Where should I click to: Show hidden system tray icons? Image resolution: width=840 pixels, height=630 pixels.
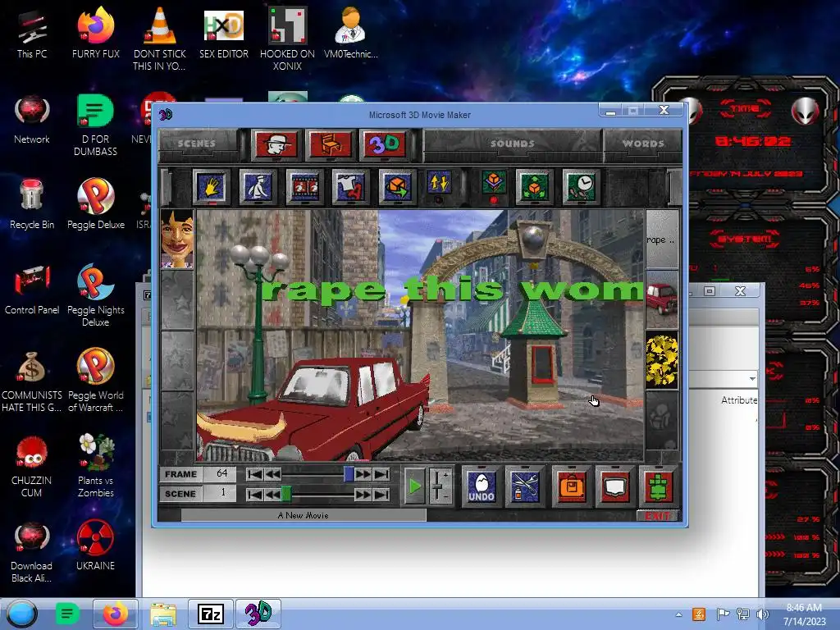click(x=678, y=615)
